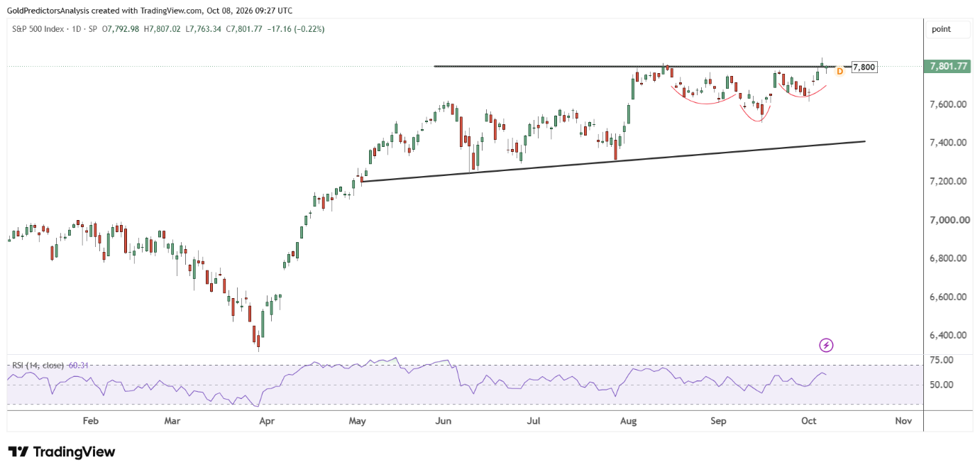Click the Jun label on time axis
The image size is (980, 472).
[444, 421]
